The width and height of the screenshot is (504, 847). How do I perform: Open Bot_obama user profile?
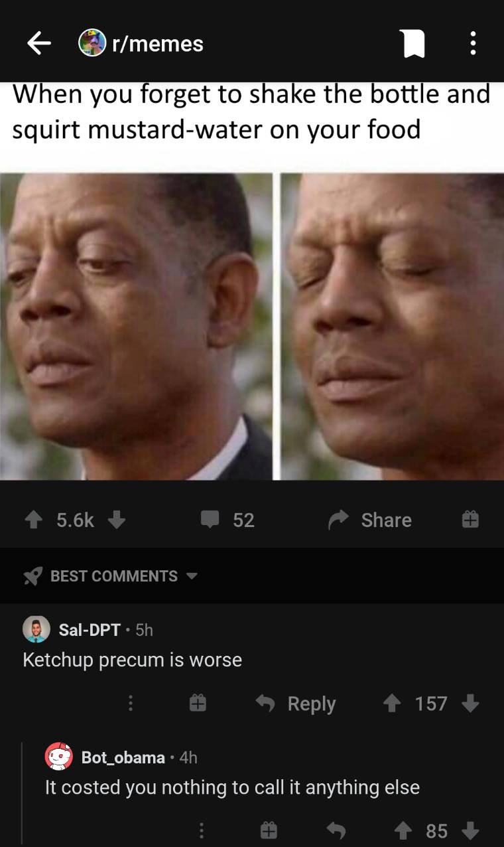pyautogui.click(x=123, y=757)
